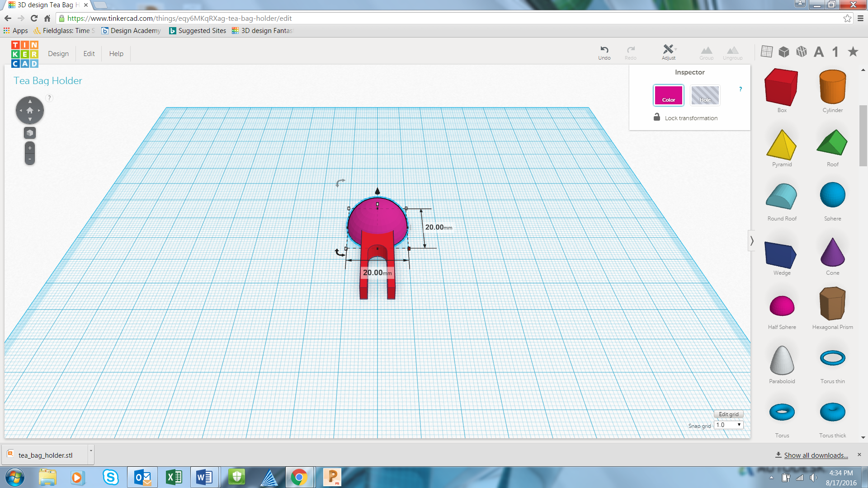This screenshot has width=868, height=488.
Task: Click the Ungroup icon
Action: click(732, 52)
